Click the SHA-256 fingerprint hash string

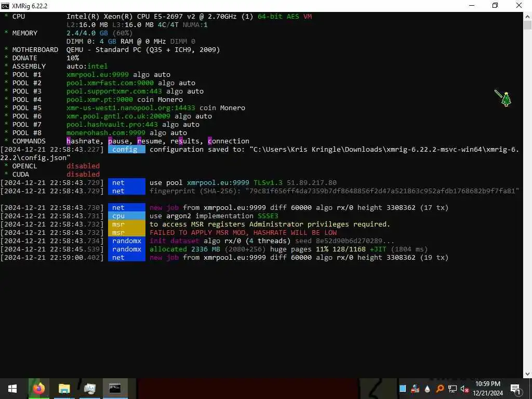382,191
